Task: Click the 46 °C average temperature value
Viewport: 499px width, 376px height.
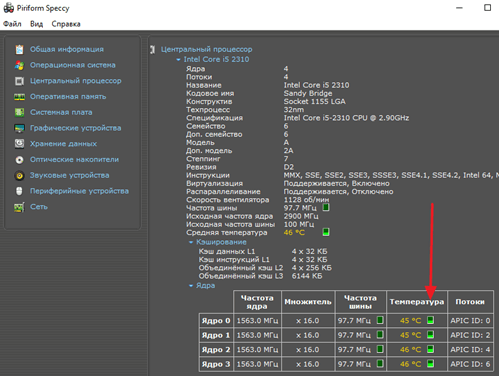Action: click(x=294, y=232)
